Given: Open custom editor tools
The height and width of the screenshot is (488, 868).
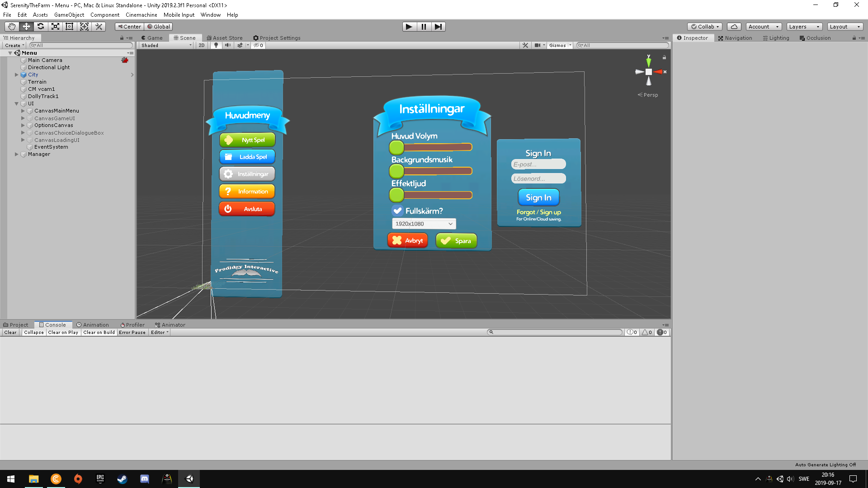Looking at the screenshot, I should click(99, 27).
